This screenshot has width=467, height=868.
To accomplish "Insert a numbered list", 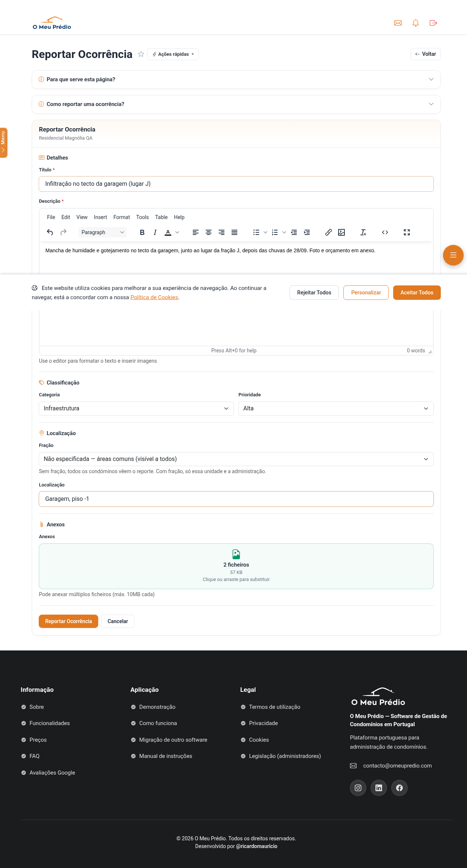I will [275, 232].
